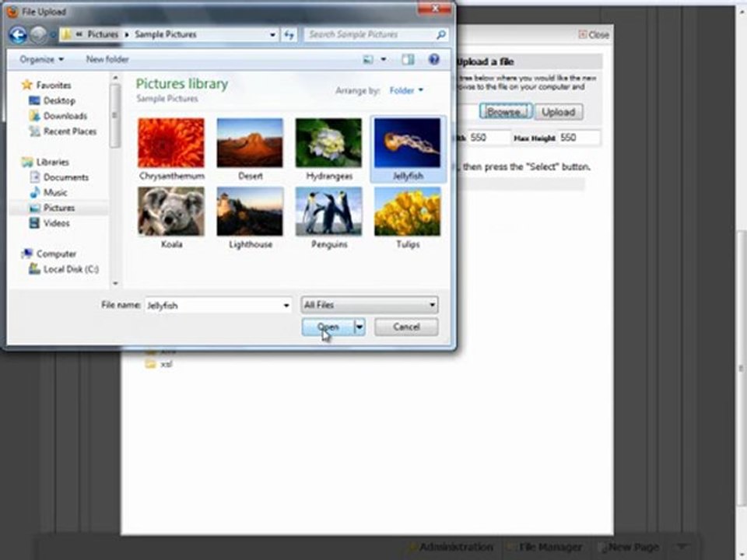Viewport: 747px width, 560px height.
Task: Click the change view icon
Action: (x=368, y=60)
